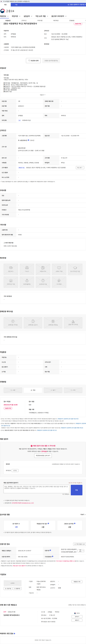Open the 고용24 home logo
86x644 pixels.
tap(7, 11)
